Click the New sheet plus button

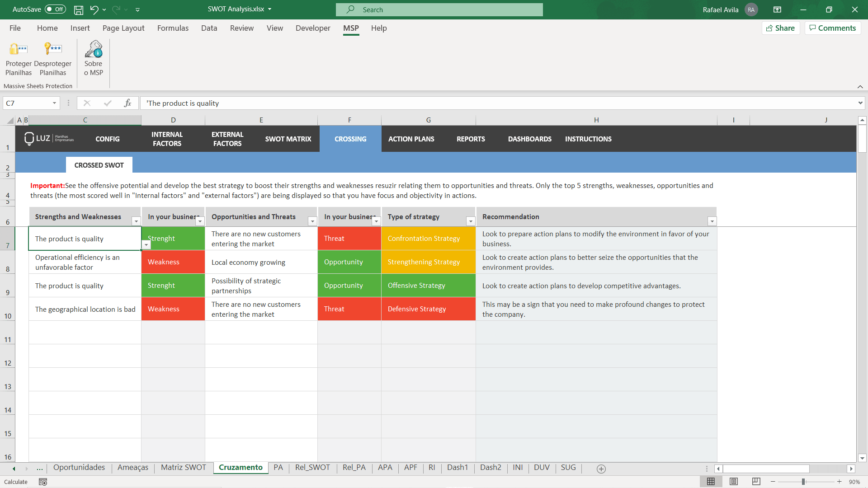(x=601, y=469)
